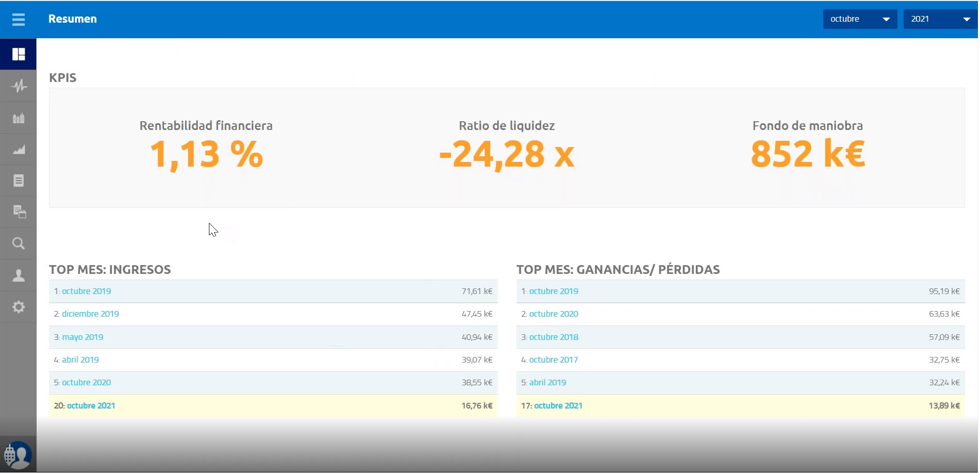Viewport: 980px width, 473px height.
Task: Click mayo 2019 in top Ingresos
Action: click(x=83, y=337)
